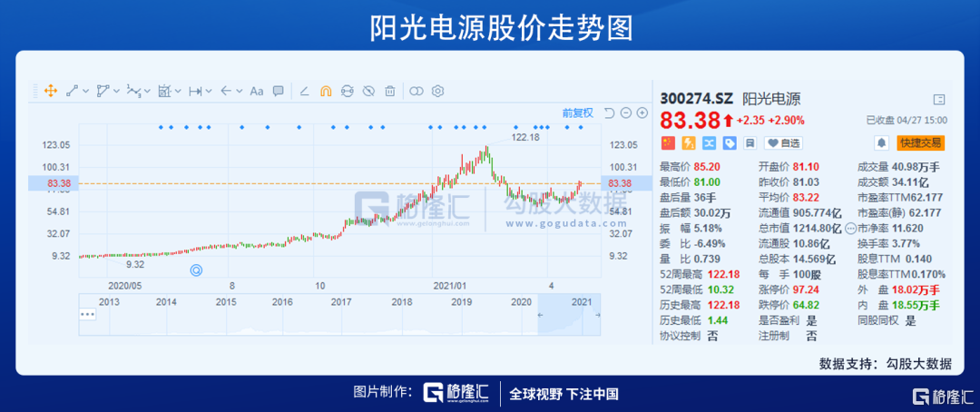Select the polygon shape drawing tool
Viewport: 980px width, 412px height.
pos(103,92)
